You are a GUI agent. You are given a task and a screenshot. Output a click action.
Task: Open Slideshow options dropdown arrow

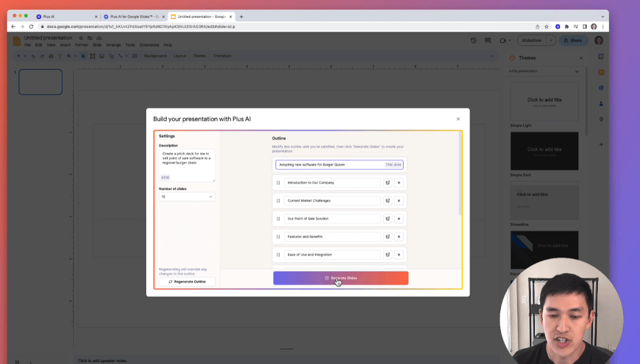pos(551,41)
